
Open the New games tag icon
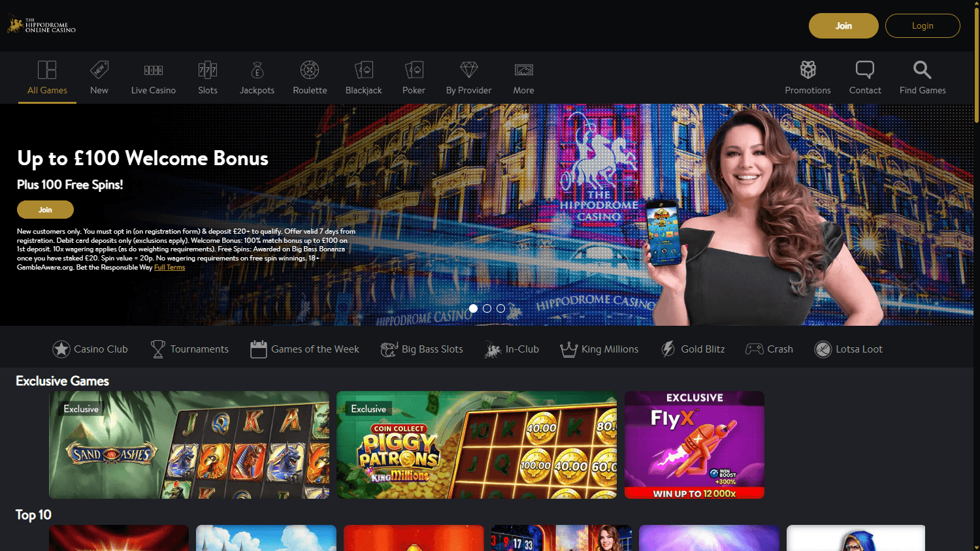[x=99, y=70]
